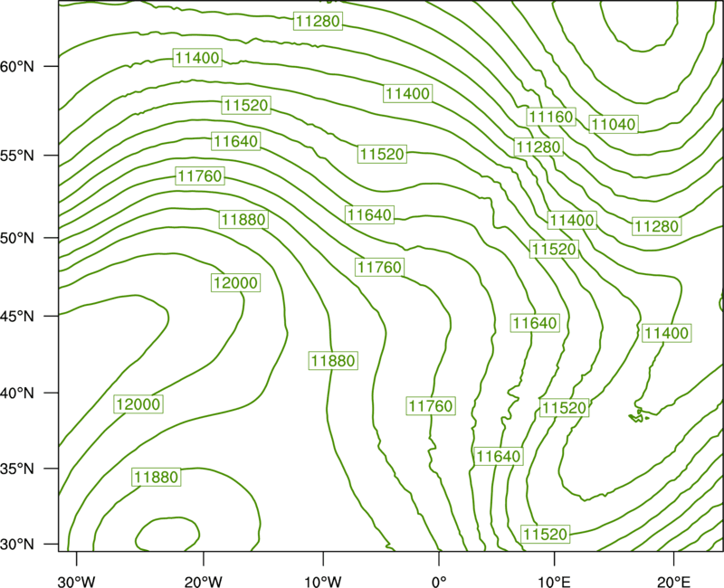Click the 11880 contour label near 10°W

coord(333,360)
